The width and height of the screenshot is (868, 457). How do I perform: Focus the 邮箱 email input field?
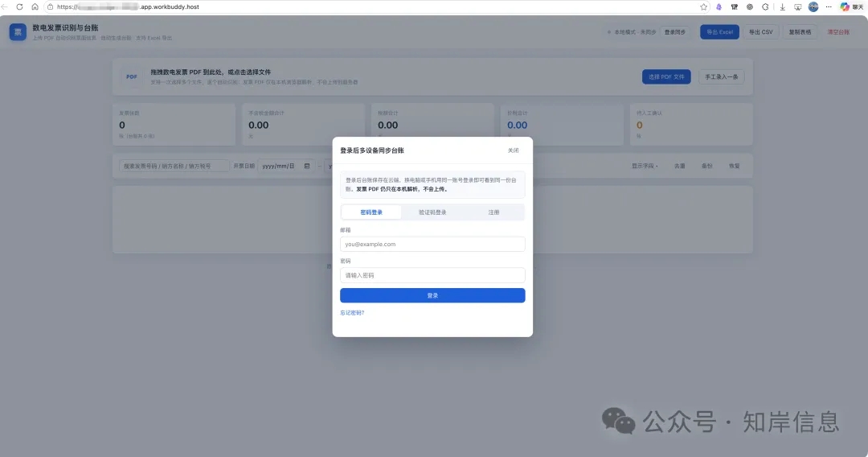pyautogui.click(x=432, y=244)
